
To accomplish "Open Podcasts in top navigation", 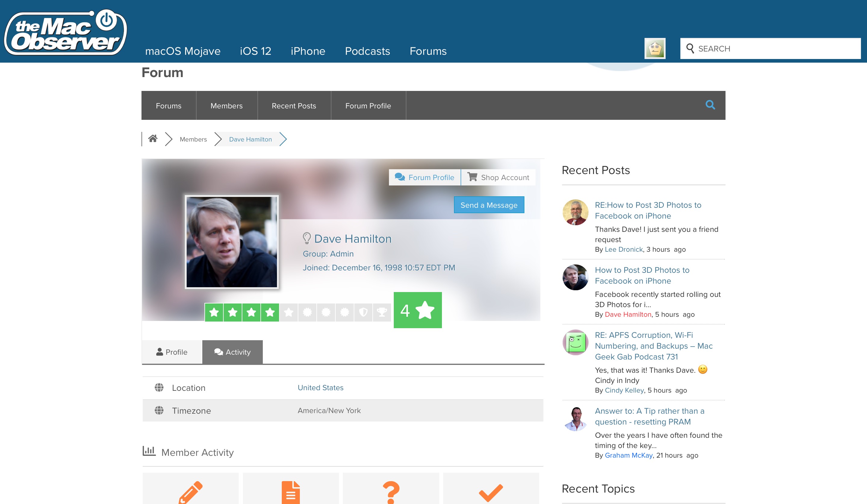I will [368, 51].
